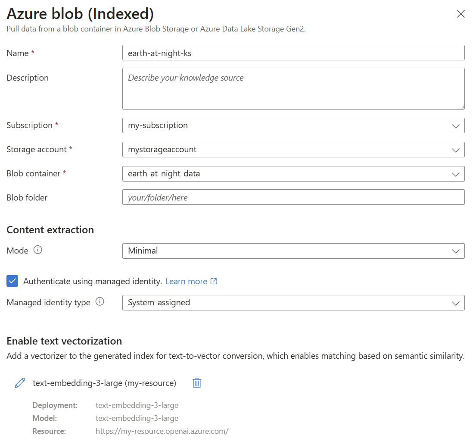Click the info icon next to Mode
476x448 pixels.
click(38, 250)
